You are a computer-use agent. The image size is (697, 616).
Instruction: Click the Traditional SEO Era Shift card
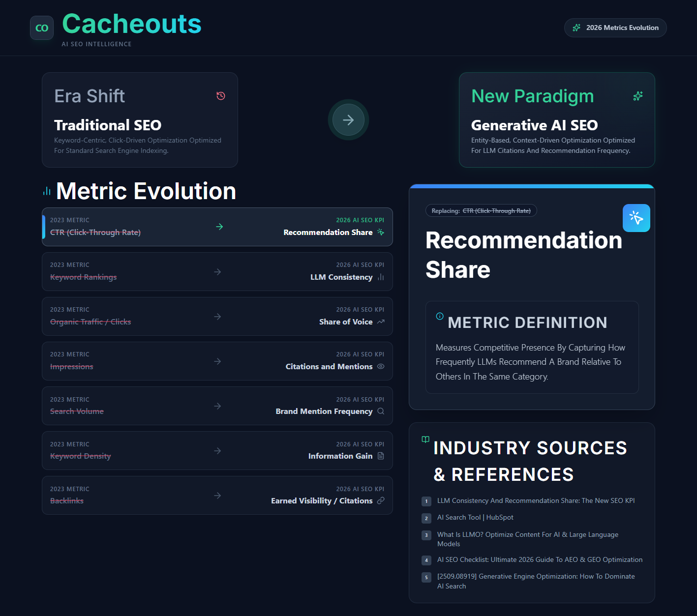[x=140, y=120]
